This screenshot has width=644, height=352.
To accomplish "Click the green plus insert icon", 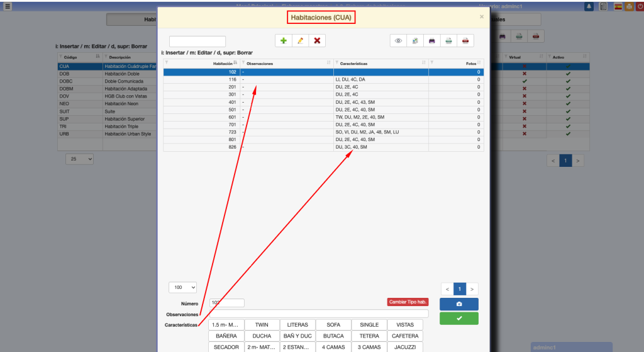I will click(x=284, y=41).
